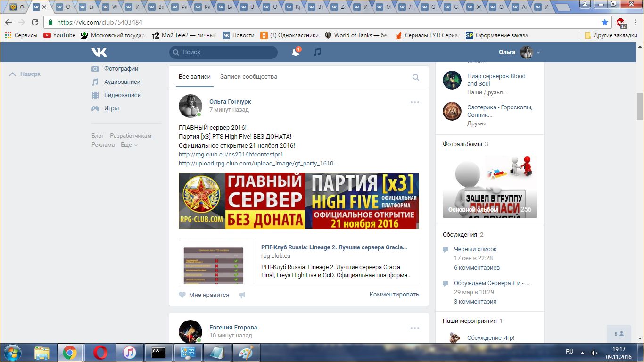Like Ольга Гончурк's post with heart icon
The height and width of the screenshot is (362, 644).
(x=182, y=295)
